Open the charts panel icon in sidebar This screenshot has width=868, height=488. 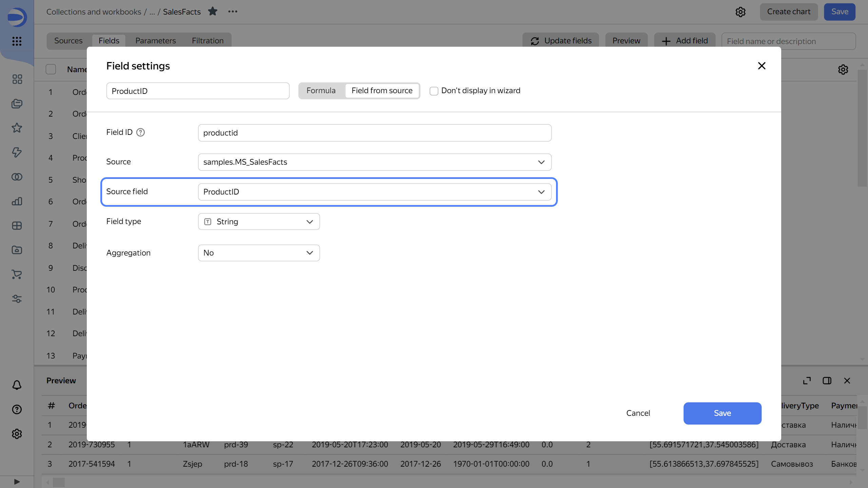tap(17, 201)
